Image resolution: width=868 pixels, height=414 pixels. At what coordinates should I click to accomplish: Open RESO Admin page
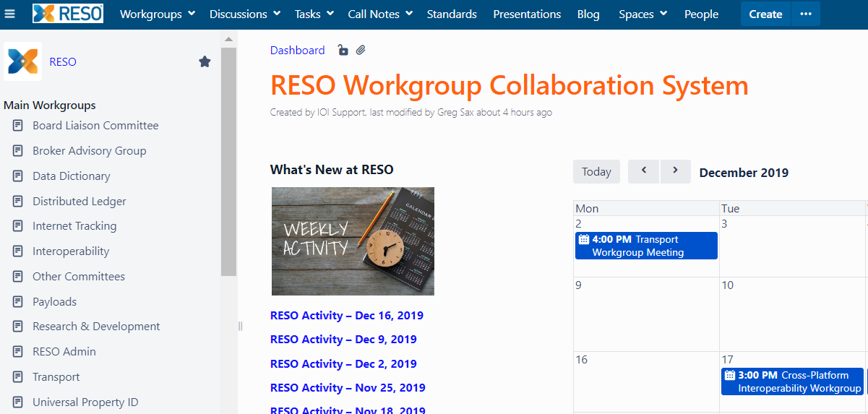(x=64, y=352)
